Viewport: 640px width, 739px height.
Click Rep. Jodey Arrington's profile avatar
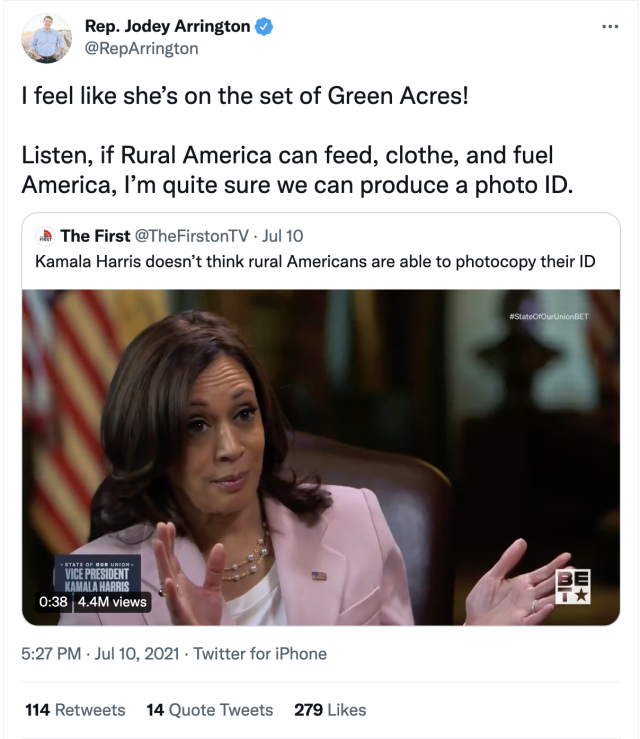[x=46, y=37]
